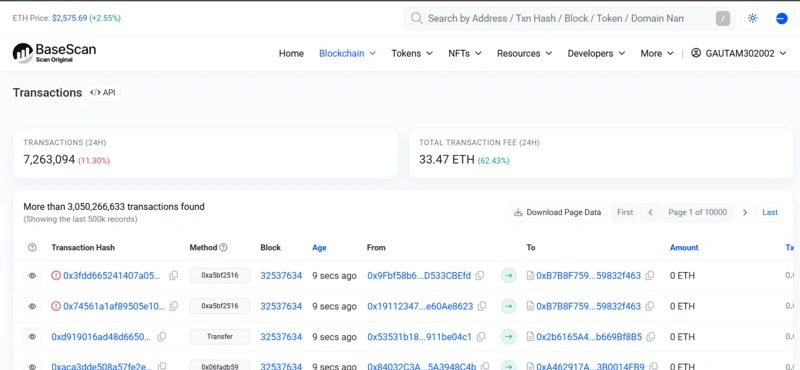Click the slash keyboard shortcut icon

[722, 19]
